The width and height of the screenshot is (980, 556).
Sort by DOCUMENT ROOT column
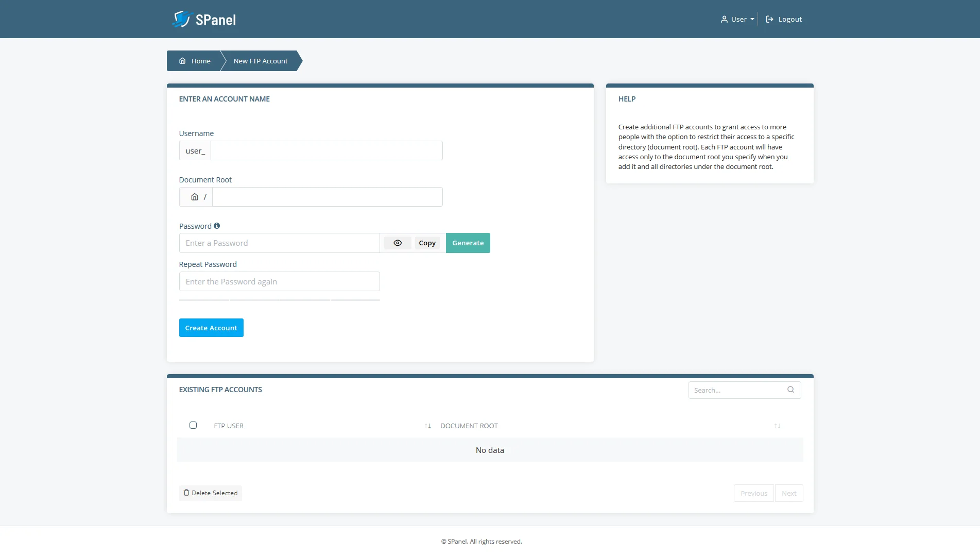pyautogui.click(x=778, y=426)
